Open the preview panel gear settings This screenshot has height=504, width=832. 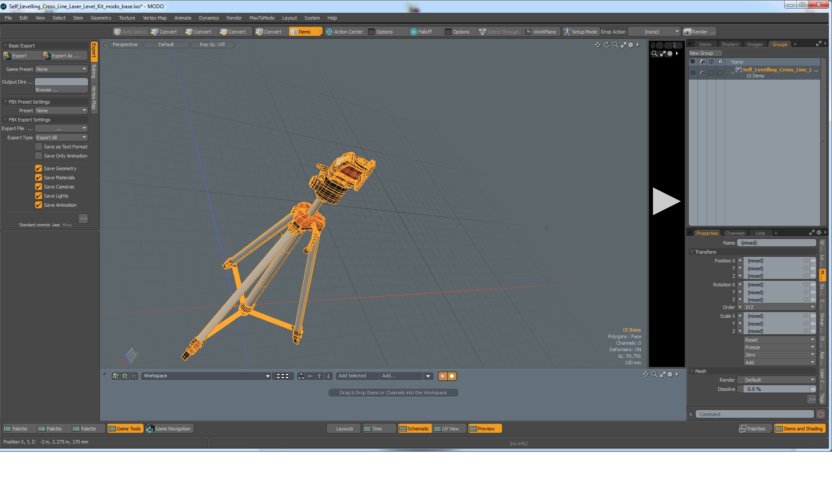pyautogui.click(x=670, y=54)
